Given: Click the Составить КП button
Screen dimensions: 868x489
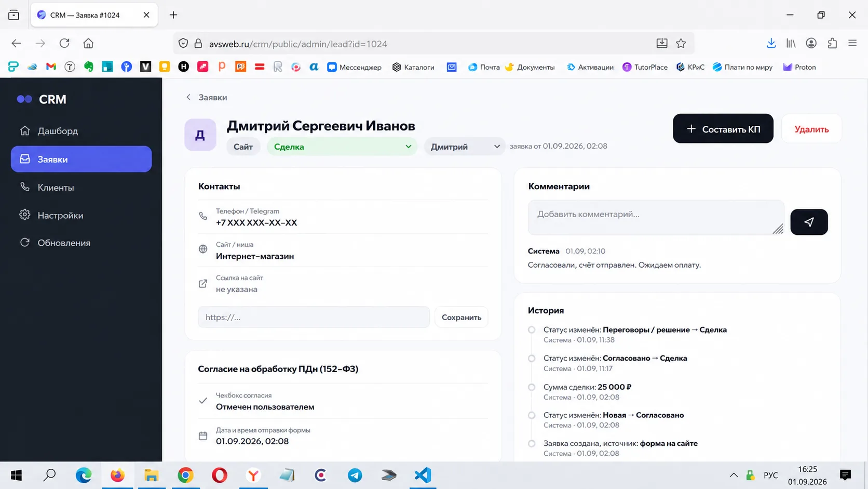Looking at the screenshot, I should [723, 129].
